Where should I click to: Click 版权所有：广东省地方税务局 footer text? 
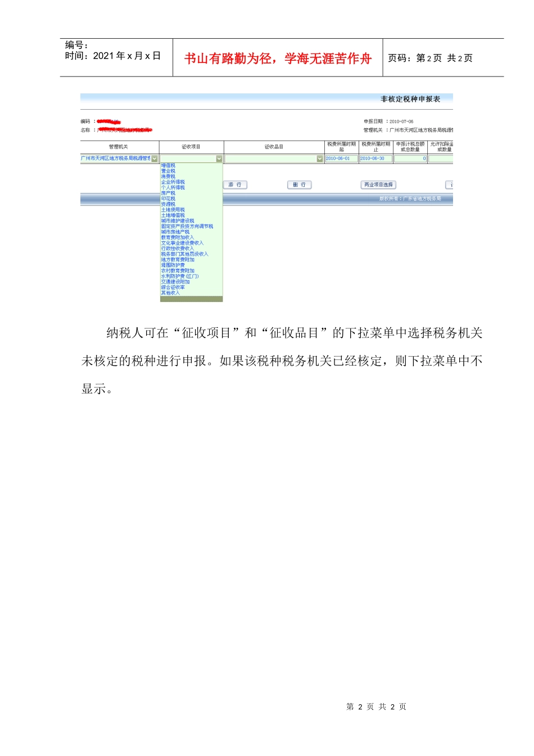(410, 199)
